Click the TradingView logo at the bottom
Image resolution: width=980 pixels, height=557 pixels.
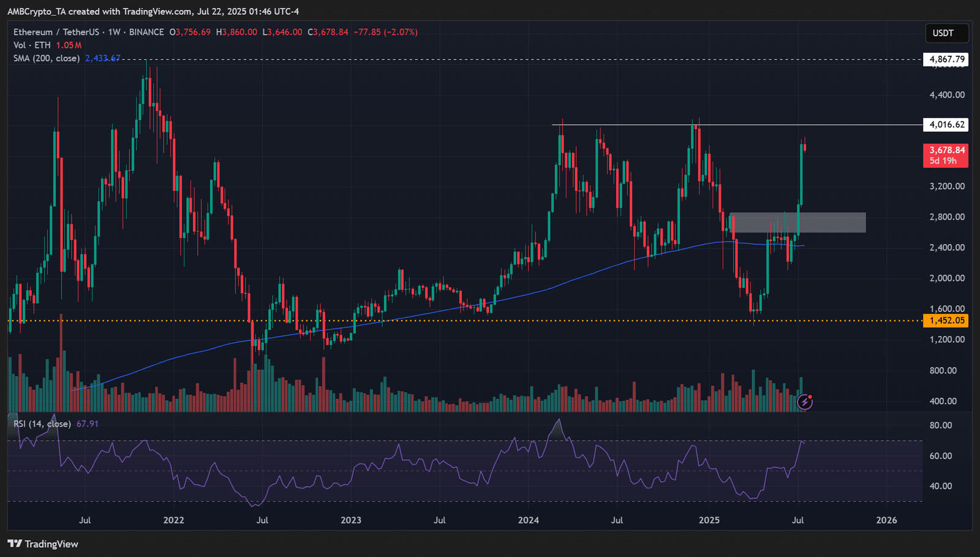(43, 544)
